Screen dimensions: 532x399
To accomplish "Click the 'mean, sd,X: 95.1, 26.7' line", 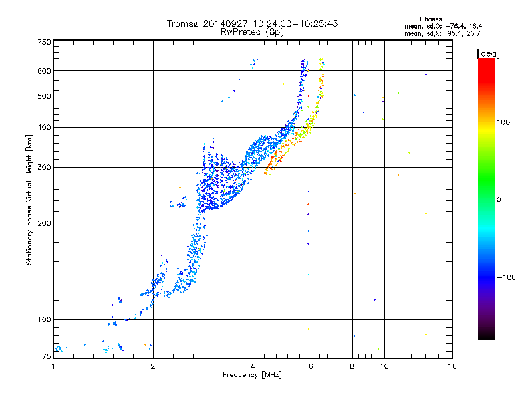I will point(442,33).
